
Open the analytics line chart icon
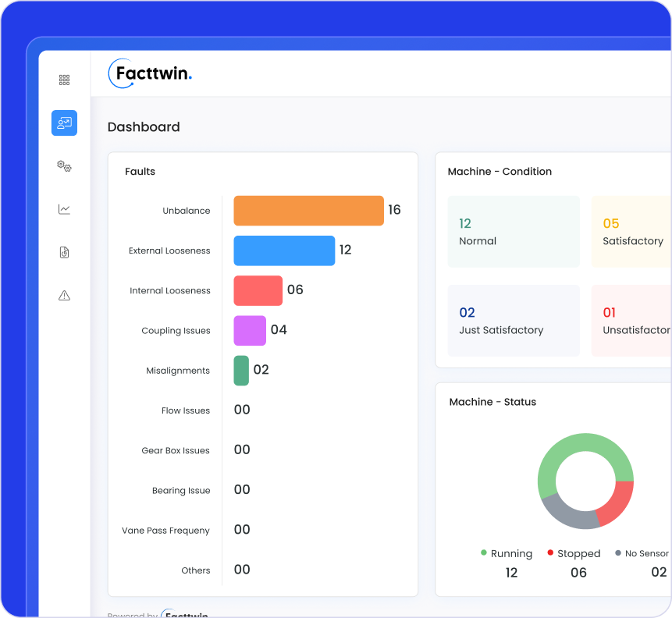click(64, 209)
